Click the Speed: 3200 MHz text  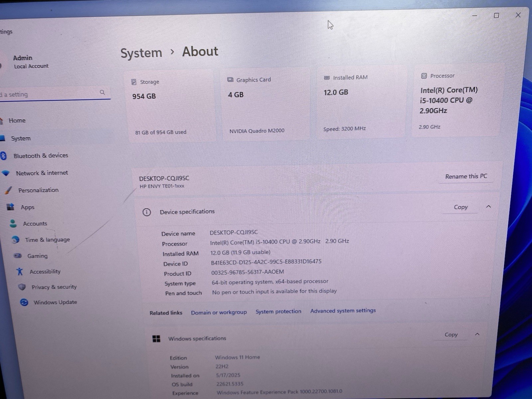[x=344, y=129]
